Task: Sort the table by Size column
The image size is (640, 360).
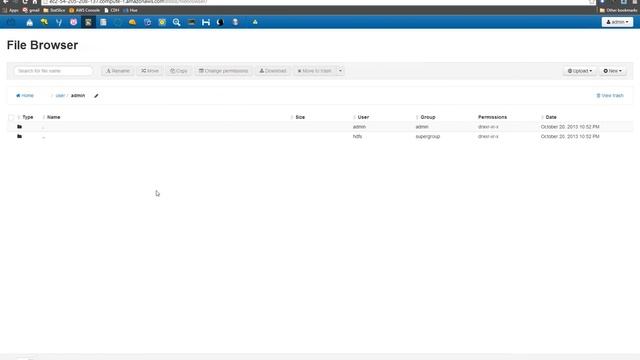Action: pos(300,117)
